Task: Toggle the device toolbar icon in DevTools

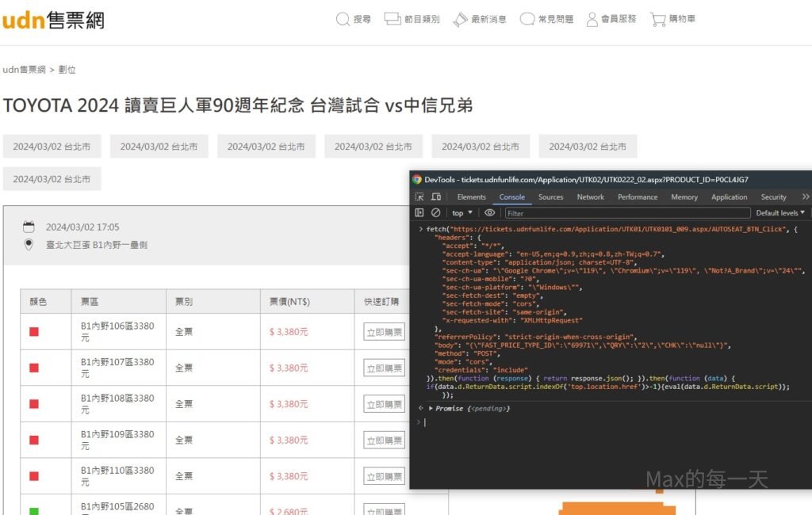Action: pos(436,197)
